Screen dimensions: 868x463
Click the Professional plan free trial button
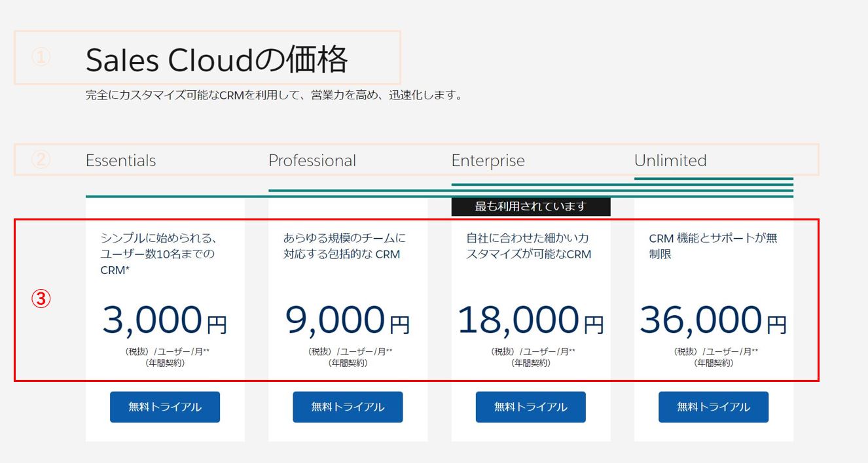pyautogui.click(x=348, y=406)
